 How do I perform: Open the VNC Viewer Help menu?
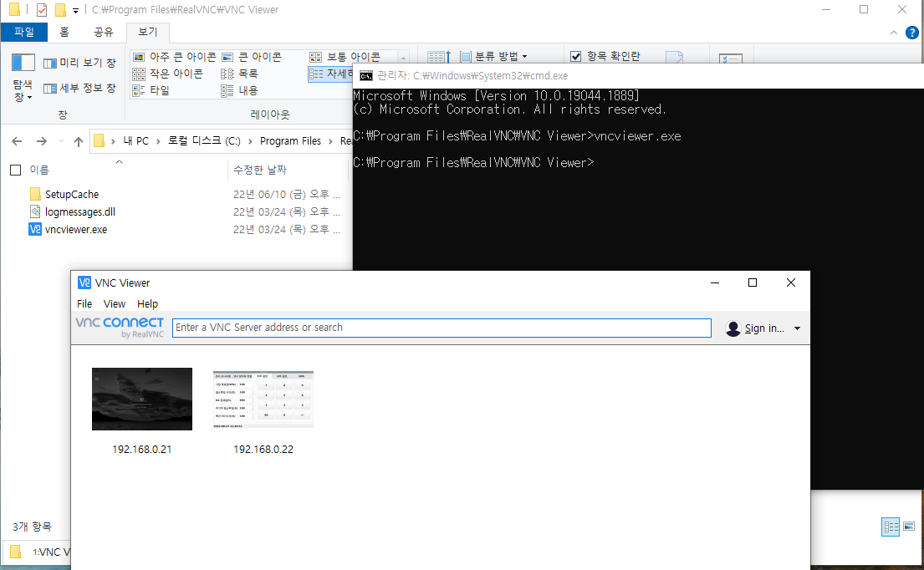pos(147,304)
